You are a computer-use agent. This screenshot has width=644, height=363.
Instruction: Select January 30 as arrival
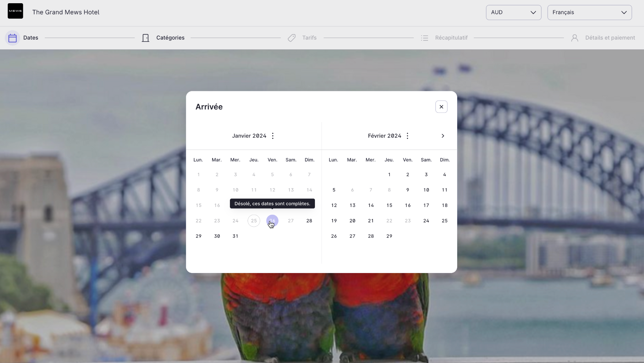click(x=217, y=236)
